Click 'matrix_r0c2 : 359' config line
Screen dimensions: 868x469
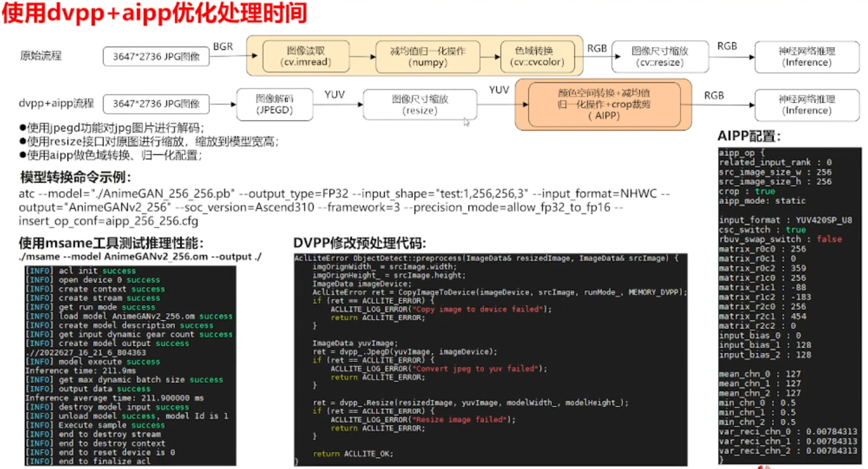tap(763, 268)
